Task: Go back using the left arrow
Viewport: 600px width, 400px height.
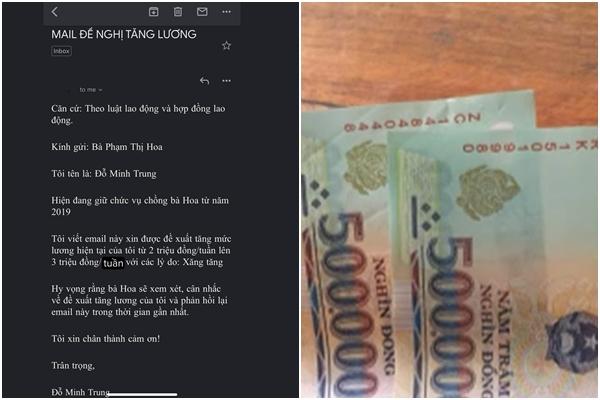Action: point(54,12)
